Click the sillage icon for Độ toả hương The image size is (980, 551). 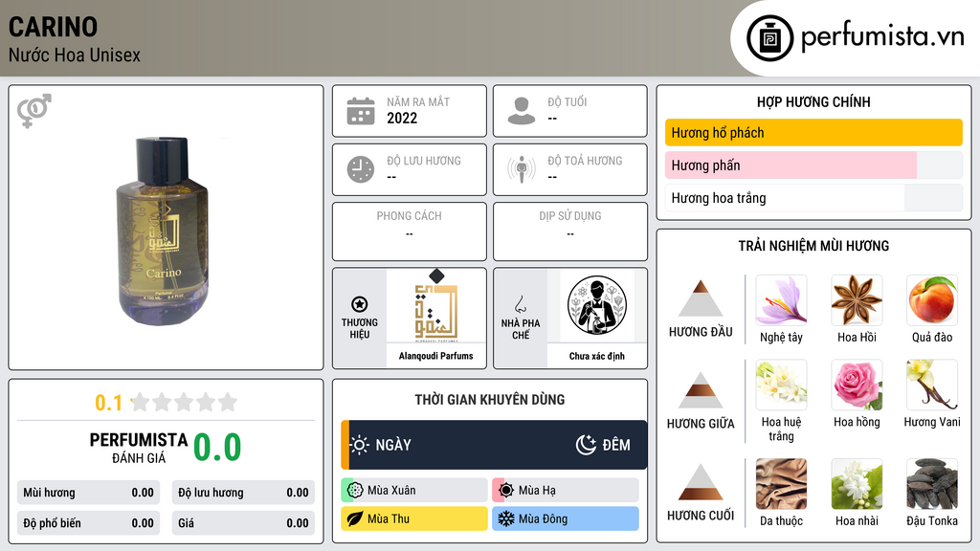point(522,169)
